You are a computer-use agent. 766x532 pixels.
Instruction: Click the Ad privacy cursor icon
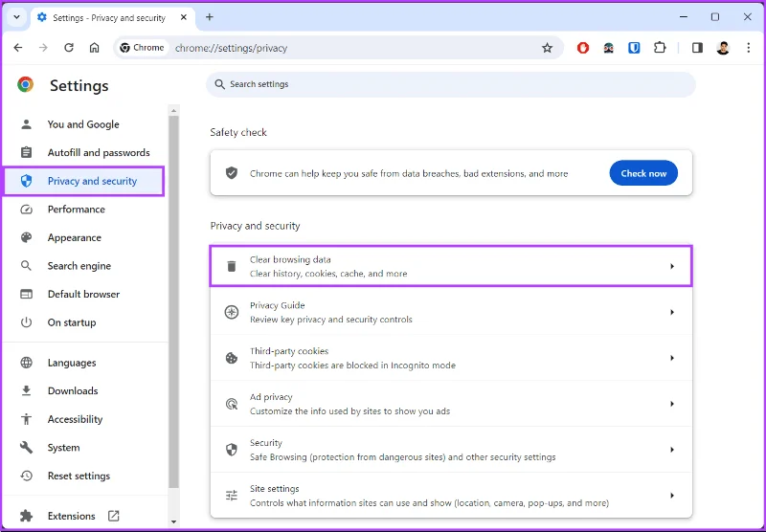232,404
